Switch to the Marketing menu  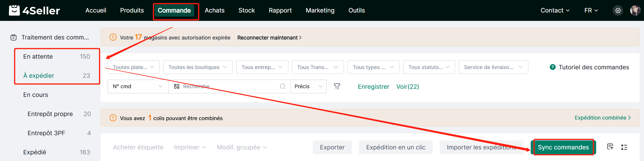[x=320, y=10]
